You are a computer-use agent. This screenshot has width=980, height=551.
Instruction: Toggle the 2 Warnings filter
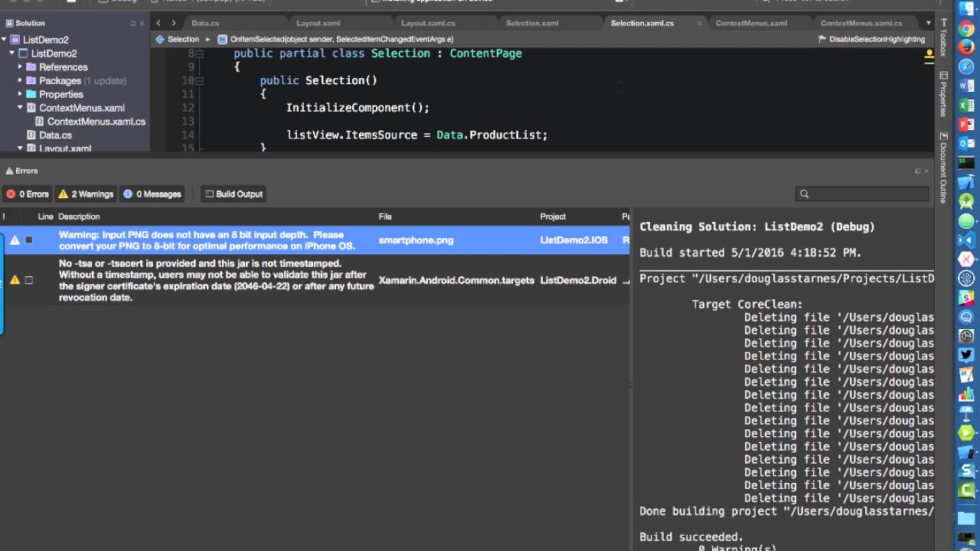[86, 194]
